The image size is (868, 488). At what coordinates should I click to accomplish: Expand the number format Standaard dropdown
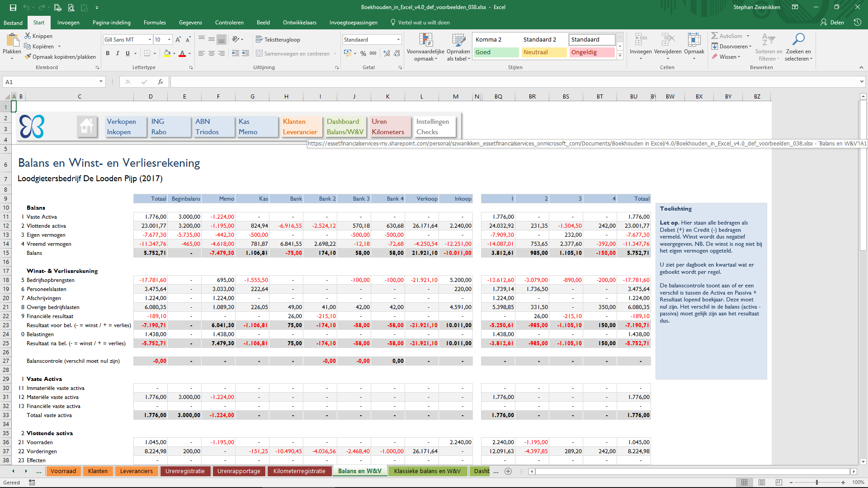(398, 40)
